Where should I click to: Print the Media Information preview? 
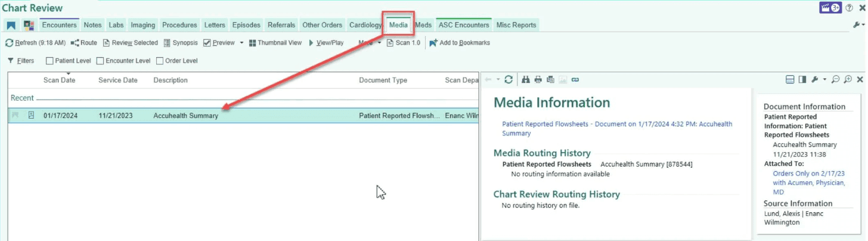(538, 79)
